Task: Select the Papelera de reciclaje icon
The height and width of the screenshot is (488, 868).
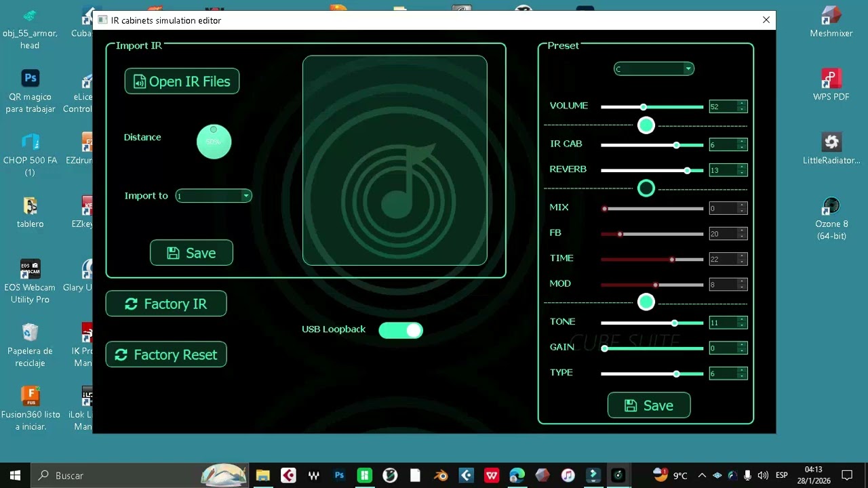Action: [x=30, y=345]
